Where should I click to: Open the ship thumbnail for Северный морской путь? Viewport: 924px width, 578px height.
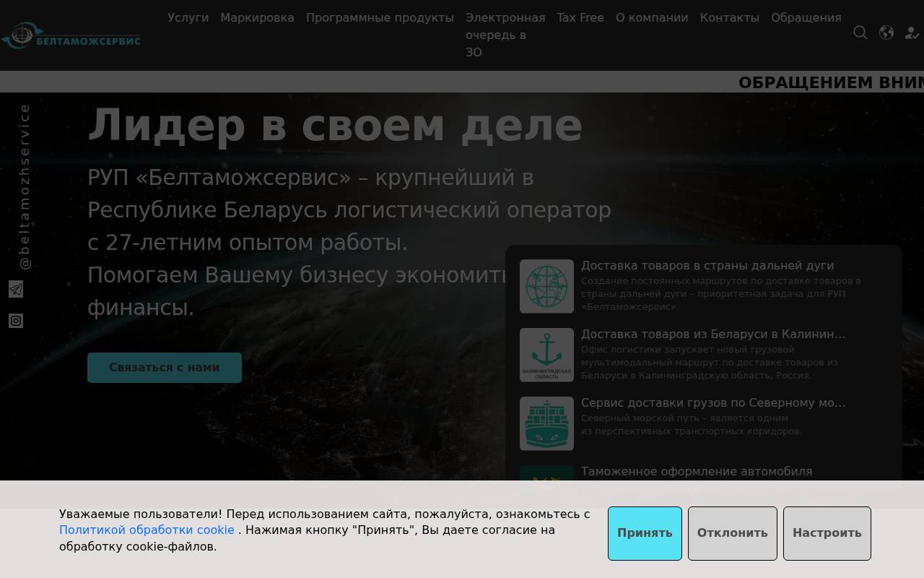click(546, 423)
